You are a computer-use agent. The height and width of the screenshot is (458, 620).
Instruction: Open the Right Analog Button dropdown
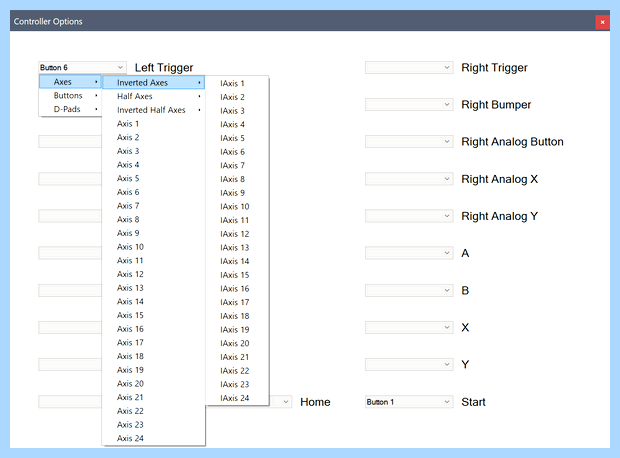pyautogui.click(x=409, y=142)
